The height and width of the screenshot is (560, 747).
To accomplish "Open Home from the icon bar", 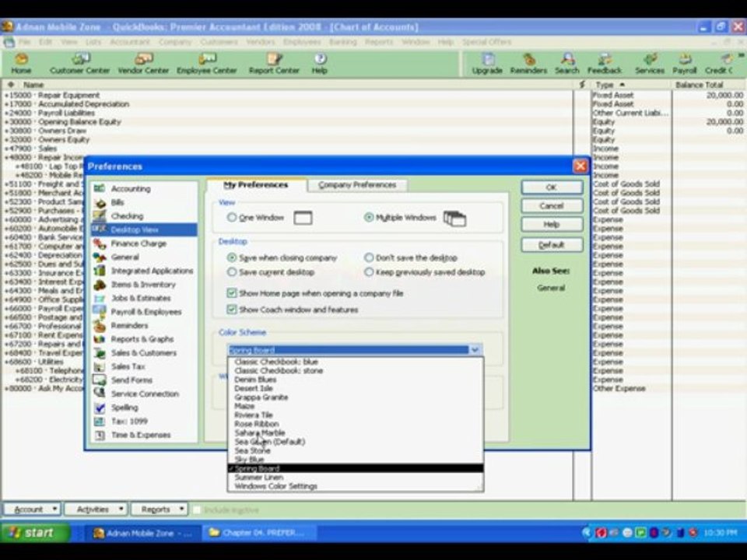I will 21,64.
